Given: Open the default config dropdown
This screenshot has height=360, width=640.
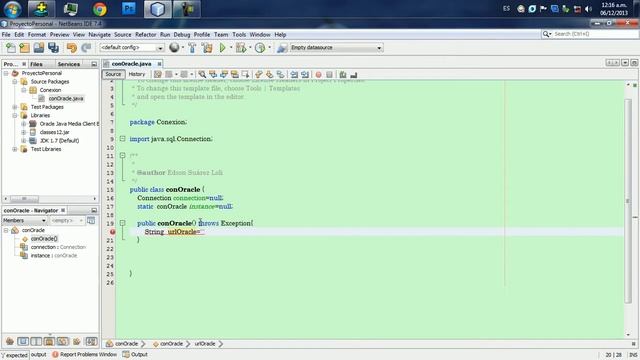Looking at the screenshot, I should pos(131,48).
